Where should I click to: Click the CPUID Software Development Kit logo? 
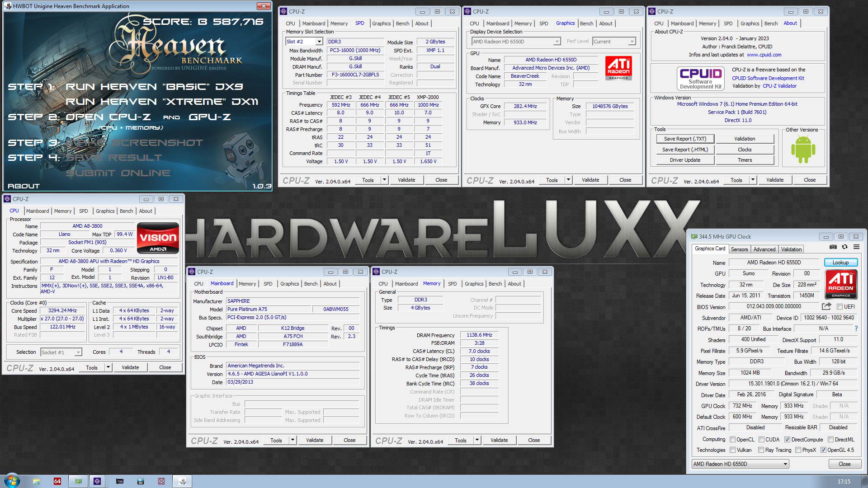pos(701,78)
